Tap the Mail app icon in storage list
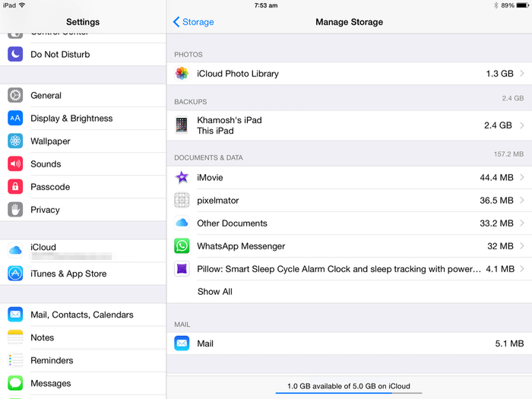Image resolution: width=532 pixels, height=399 pixels. click(x=182, y=344)
